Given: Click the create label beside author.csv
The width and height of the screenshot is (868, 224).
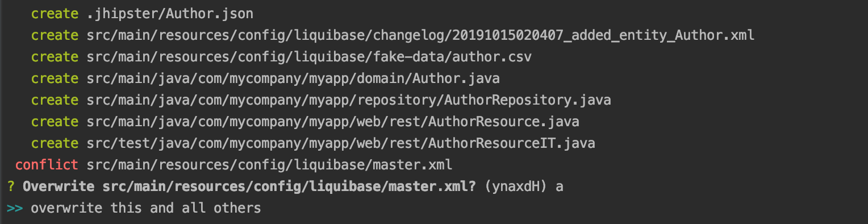Looking at the screenshot, I should [55, 57].
